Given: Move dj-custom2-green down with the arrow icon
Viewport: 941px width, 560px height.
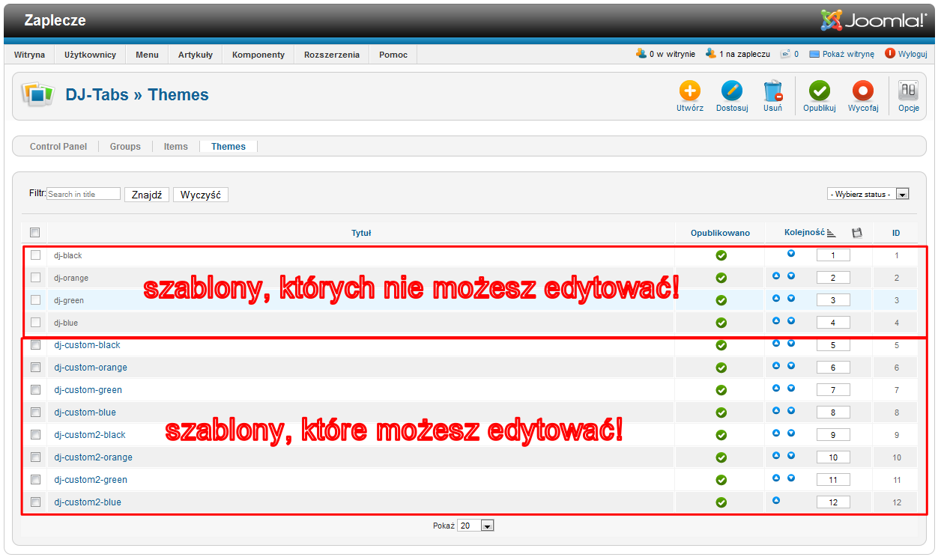Looking at the screenshot, I should pos(791,478).
